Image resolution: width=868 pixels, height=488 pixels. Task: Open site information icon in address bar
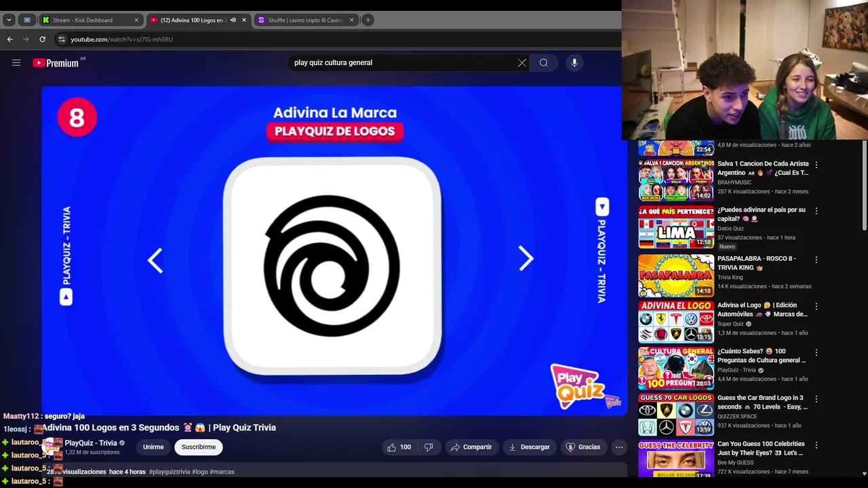(62, 39)
